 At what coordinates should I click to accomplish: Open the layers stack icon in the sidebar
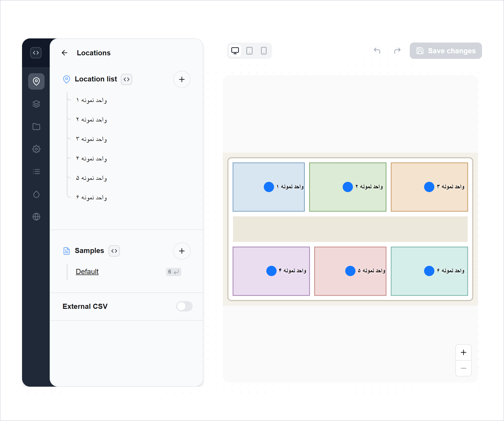tap(36, 104)
